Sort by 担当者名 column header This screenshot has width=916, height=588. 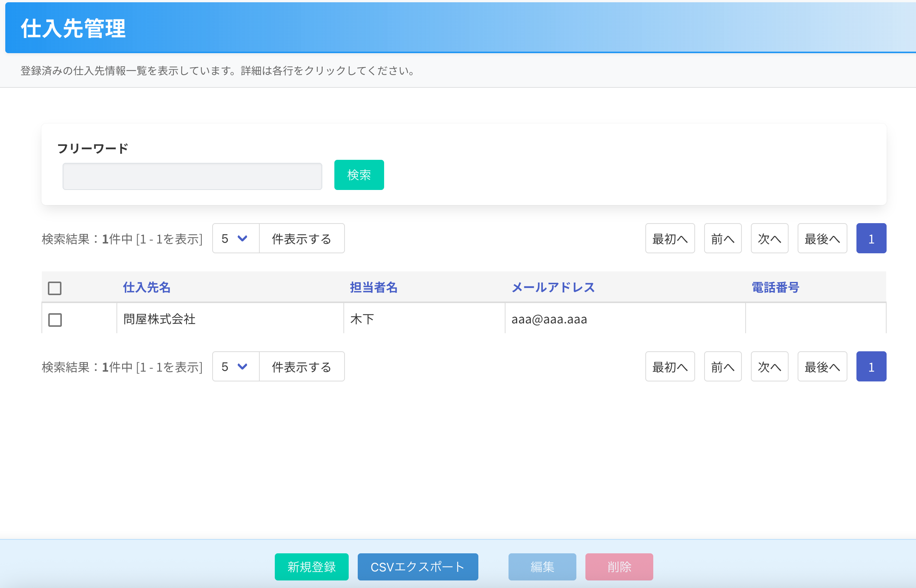point(374,287)
